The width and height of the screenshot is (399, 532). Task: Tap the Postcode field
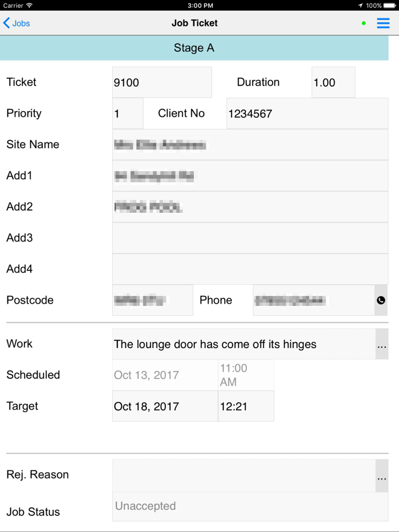click(152, 300)
